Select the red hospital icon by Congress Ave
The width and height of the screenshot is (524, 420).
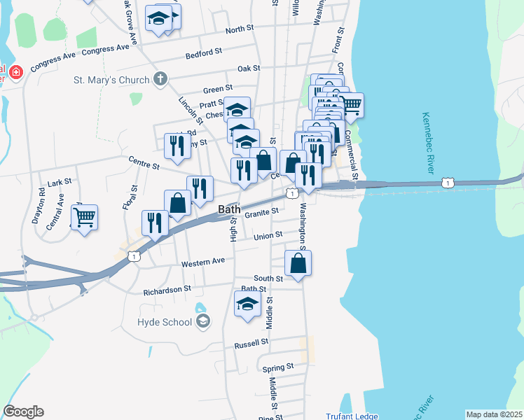[x=15, y=73]
